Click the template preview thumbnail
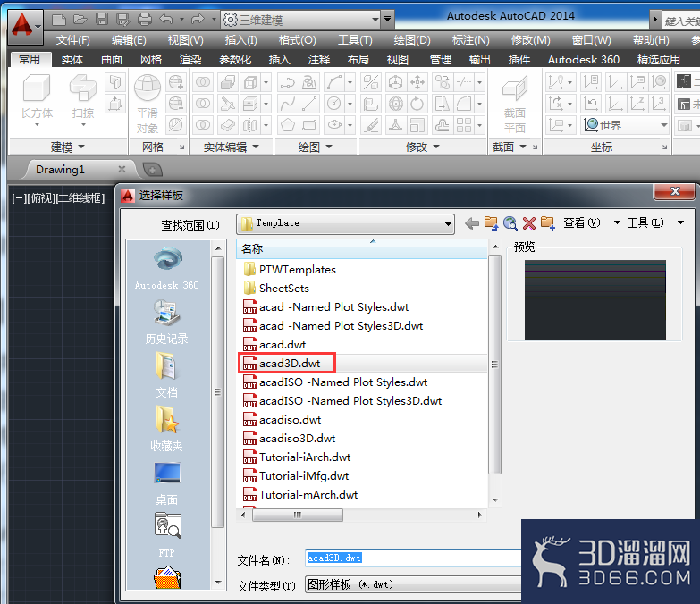 point(595,300)
